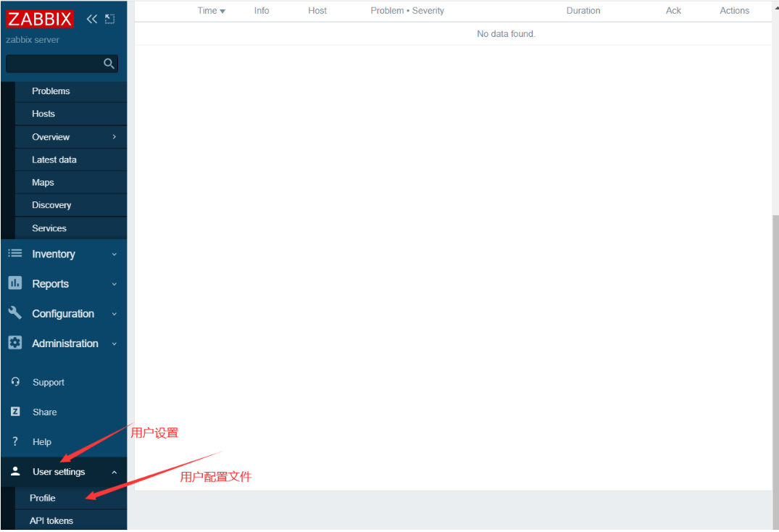Expand the Configuration section
The height and width of the screenshot is (532, 779).
[64, 314]
